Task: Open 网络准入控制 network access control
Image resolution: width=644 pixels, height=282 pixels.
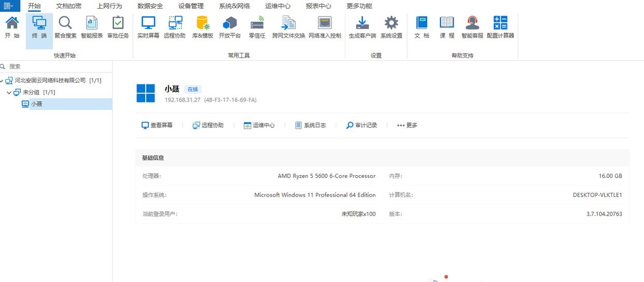Action: click(x=325, y=27)
